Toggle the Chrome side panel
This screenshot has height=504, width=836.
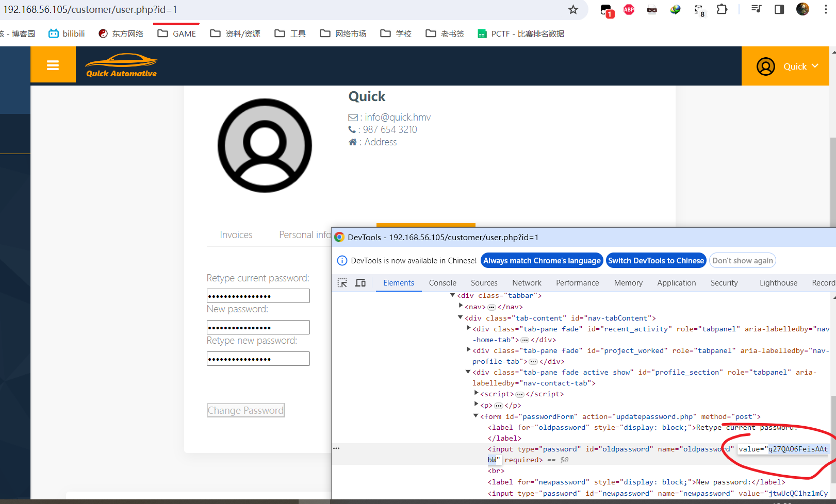[x=779, y=9]
